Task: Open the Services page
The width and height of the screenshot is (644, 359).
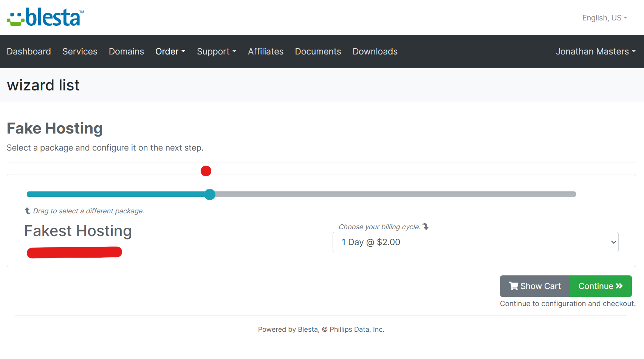Action: pyautogui.click(x=80, y=51)
